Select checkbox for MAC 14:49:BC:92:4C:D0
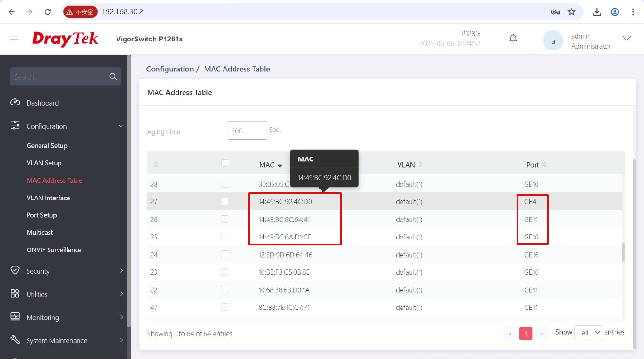 click(224, 201)
